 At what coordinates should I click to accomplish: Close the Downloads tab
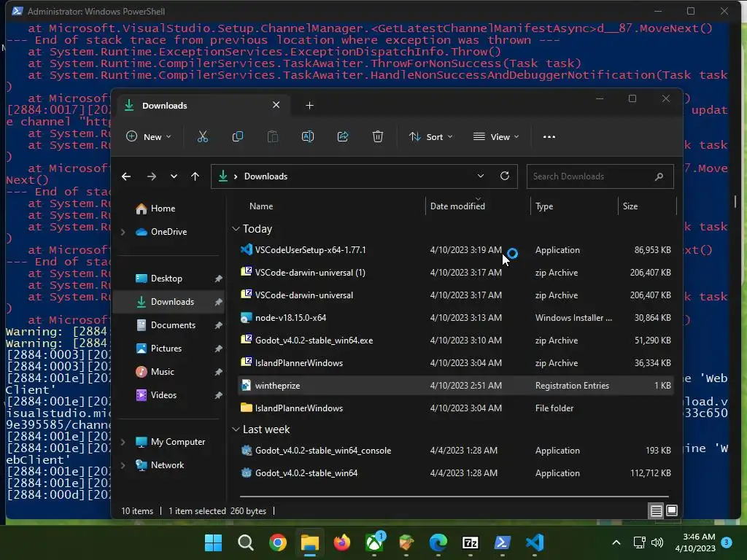pyautogui.click(x=276, y=105)
